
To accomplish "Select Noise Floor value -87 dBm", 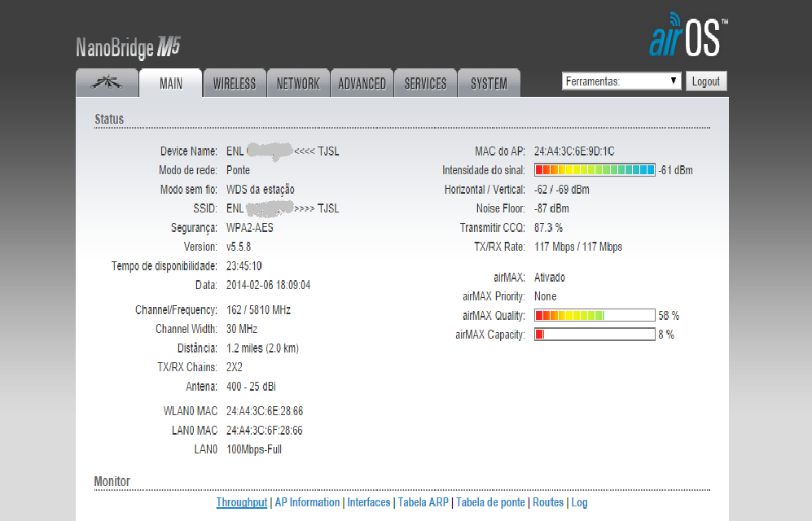I will pos(551,208).
